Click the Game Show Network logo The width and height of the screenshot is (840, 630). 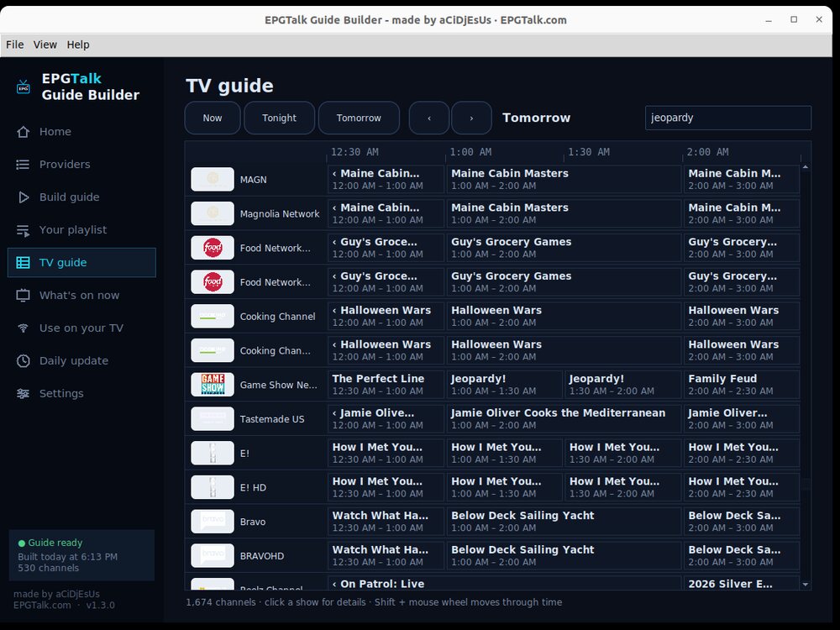click(213, 385)
